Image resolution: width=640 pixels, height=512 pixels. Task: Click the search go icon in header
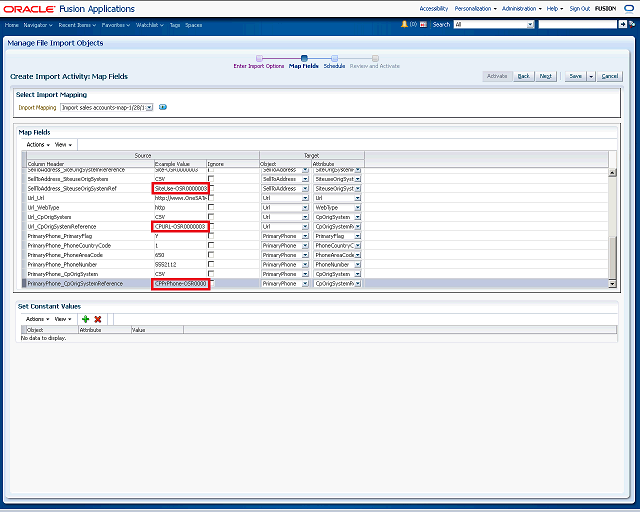pyautogui.click(x=625, y=23)
